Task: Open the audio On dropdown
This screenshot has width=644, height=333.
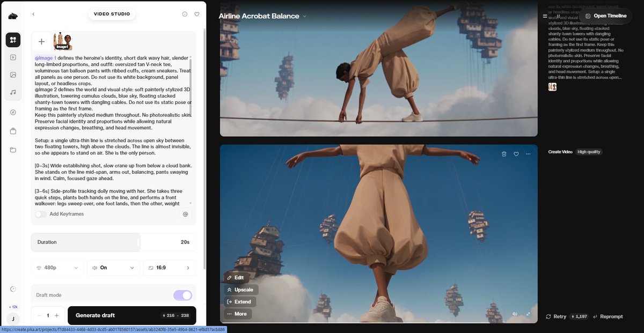Action: point(113,268)
